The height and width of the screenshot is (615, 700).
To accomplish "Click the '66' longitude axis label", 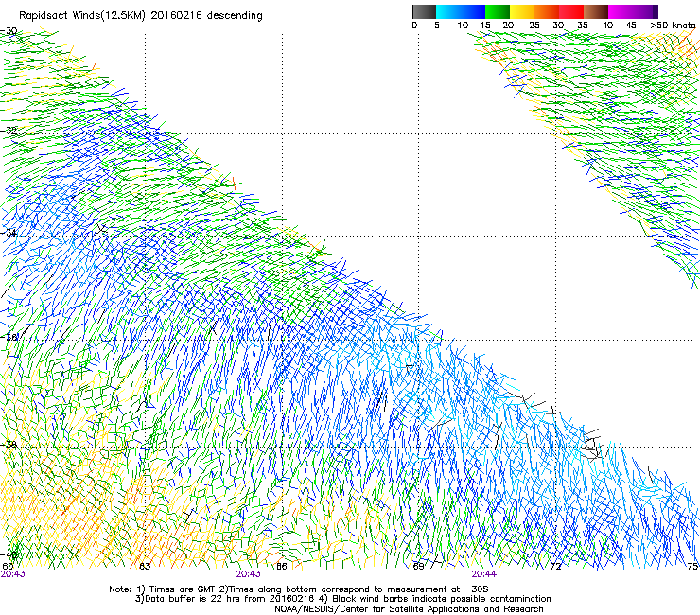I will (x=282, y=567).
